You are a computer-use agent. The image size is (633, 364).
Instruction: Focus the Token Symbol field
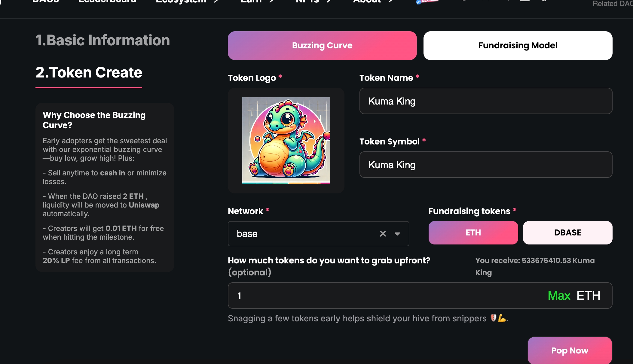[x=486, y=165]
